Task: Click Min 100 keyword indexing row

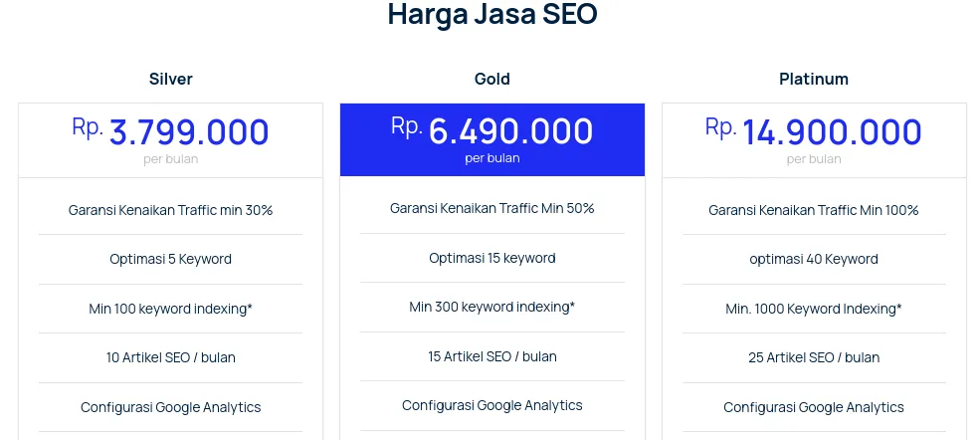Action: click(x=170, y=309)
